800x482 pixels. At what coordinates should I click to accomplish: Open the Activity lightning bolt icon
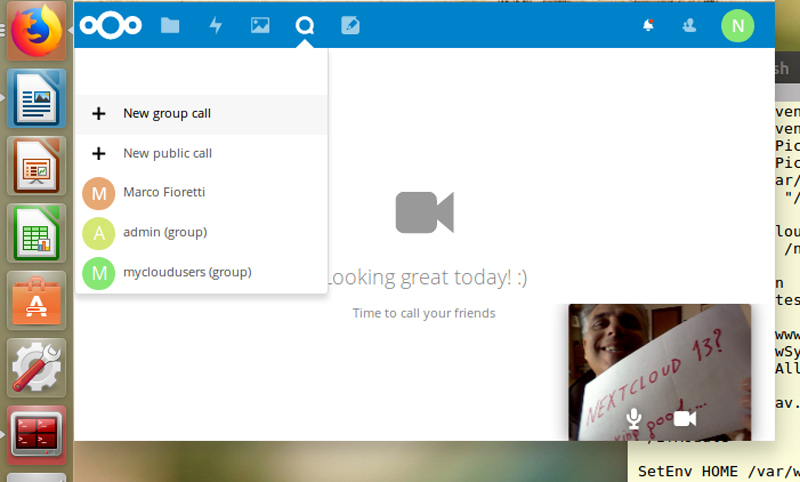pos(215,26)
